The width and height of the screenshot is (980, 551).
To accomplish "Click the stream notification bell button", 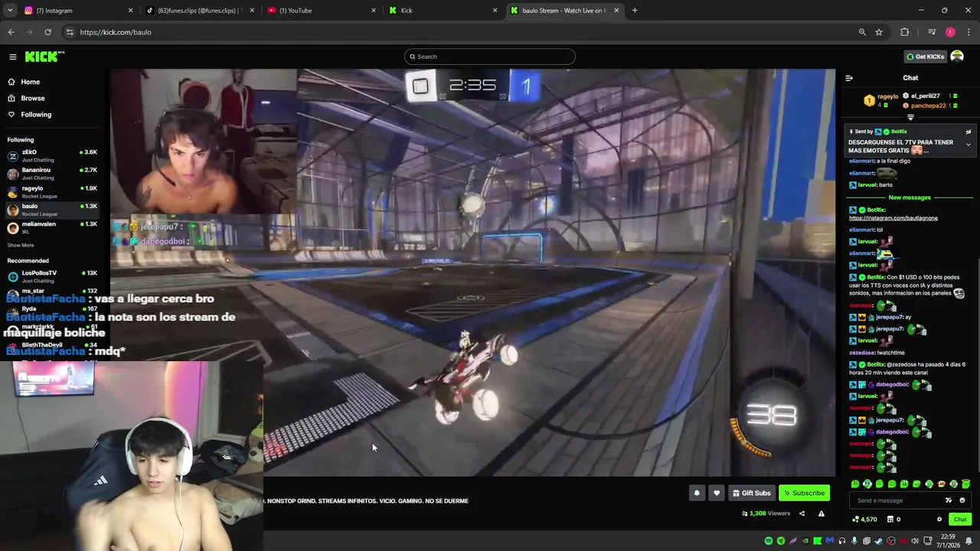I will click(697, 493).
